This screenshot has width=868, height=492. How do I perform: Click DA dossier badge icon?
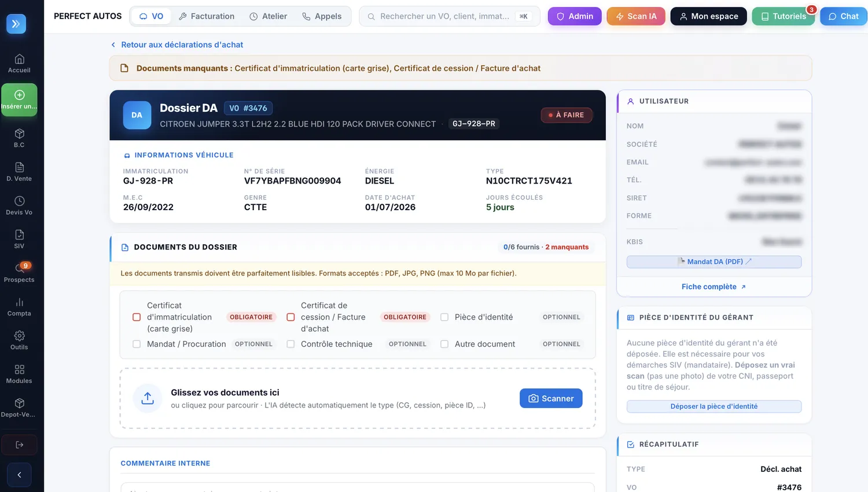(137, 115)
